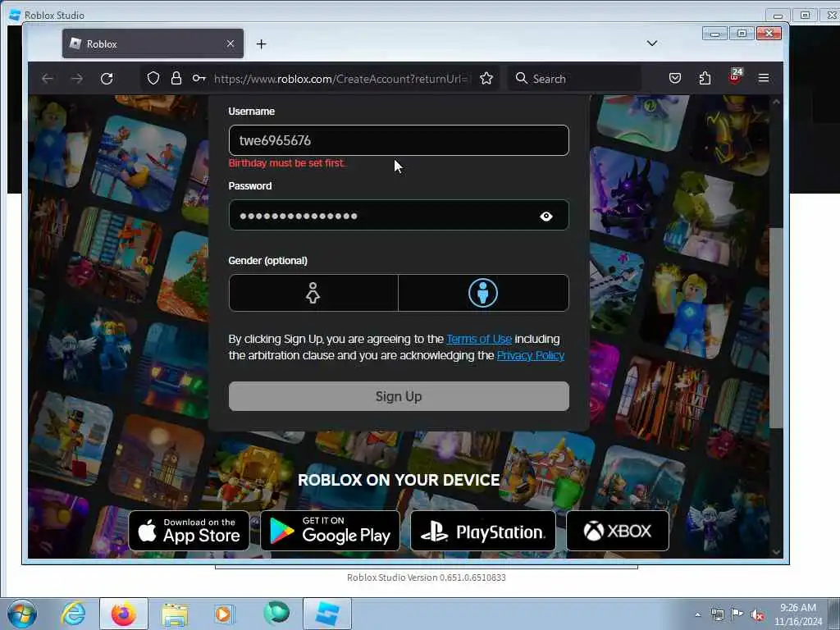Image resolution: width=840 pixels, height=630 pixels.
Task: Open a new tab with the plus button
Action: pyautogui.click(x=261, y=44)
